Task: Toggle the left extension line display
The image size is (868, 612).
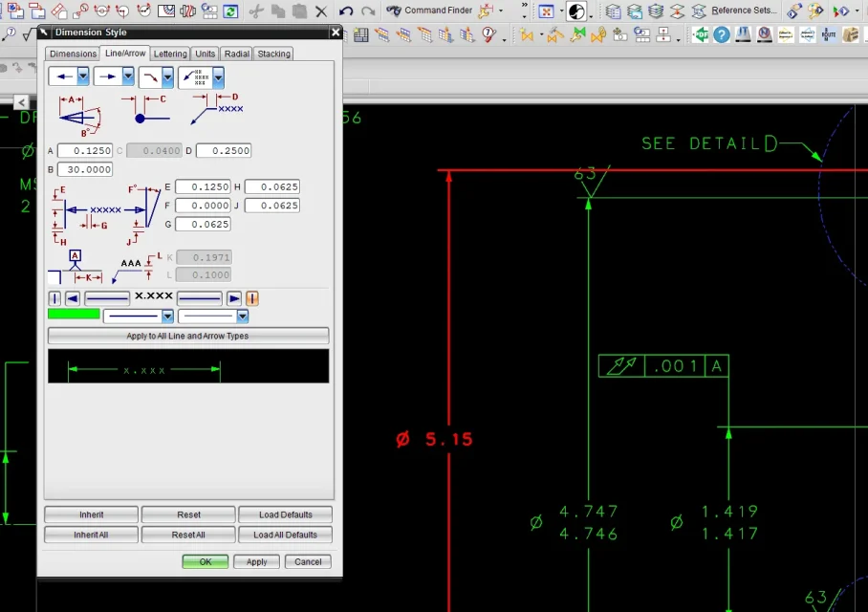Action: tap(54, 298)
